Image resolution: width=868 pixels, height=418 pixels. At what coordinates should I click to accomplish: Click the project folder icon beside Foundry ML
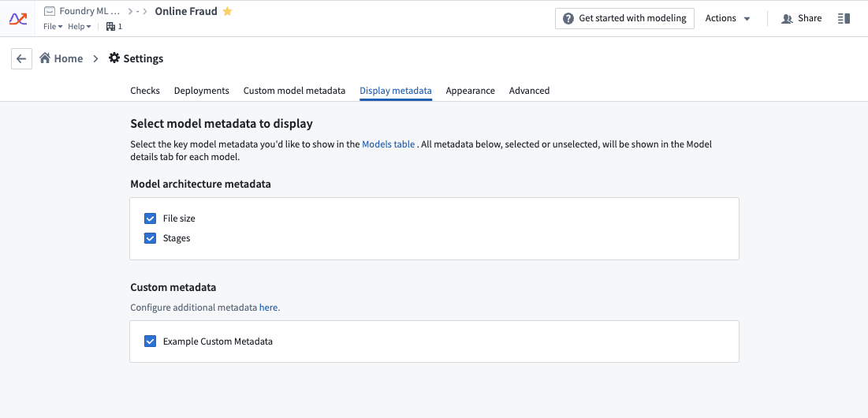tap(49, 11)
